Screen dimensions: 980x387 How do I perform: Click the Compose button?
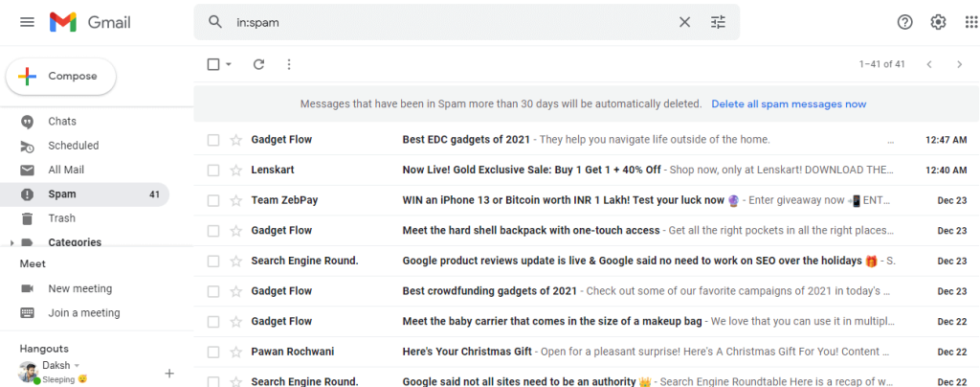click(61, 77)
